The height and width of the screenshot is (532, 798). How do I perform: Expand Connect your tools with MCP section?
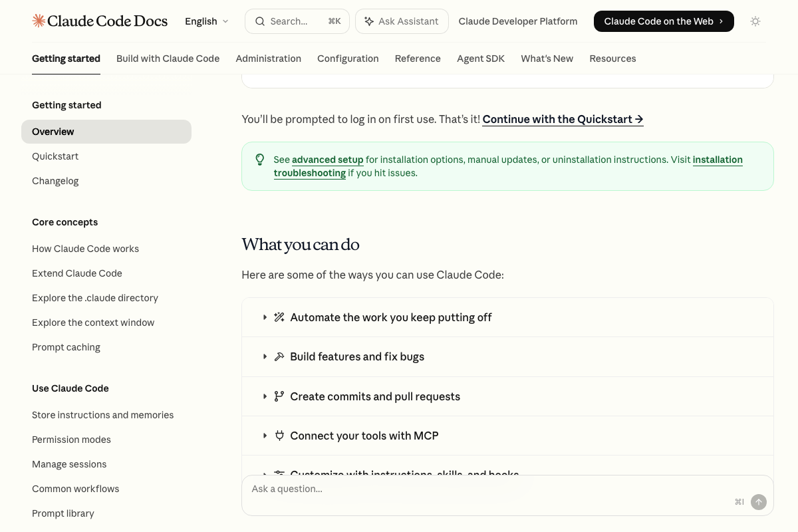coord(507,436)
